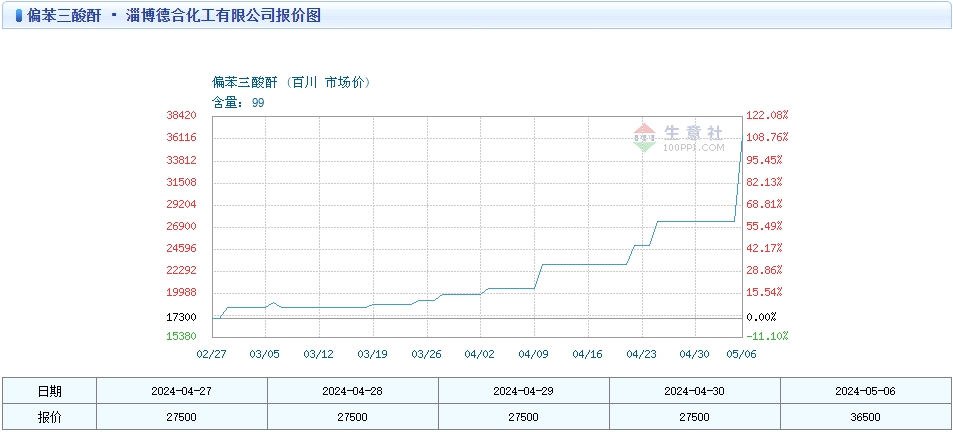Select the 2024-04-29 date cell
This screenshot has width=953, height=432.
(523, 391)
